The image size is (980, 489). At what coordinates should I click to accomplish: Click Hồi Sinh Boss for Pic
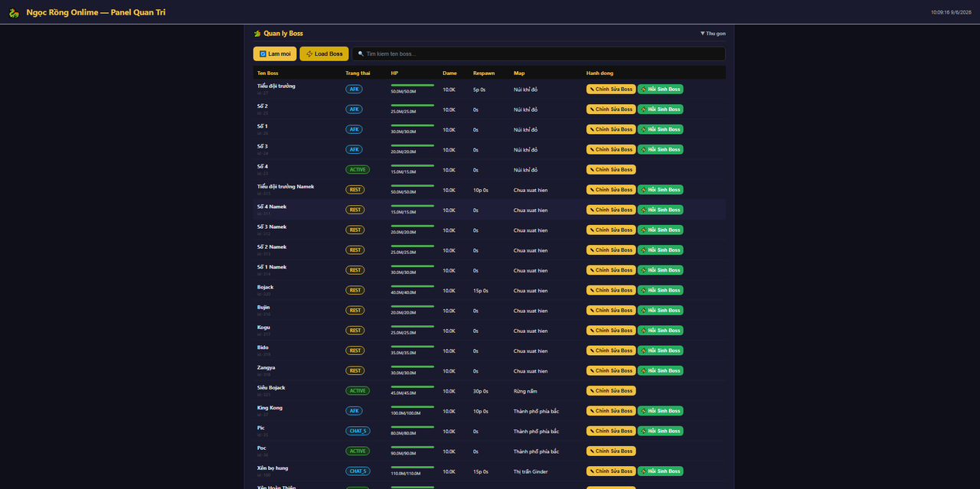(x=661, y=431)
